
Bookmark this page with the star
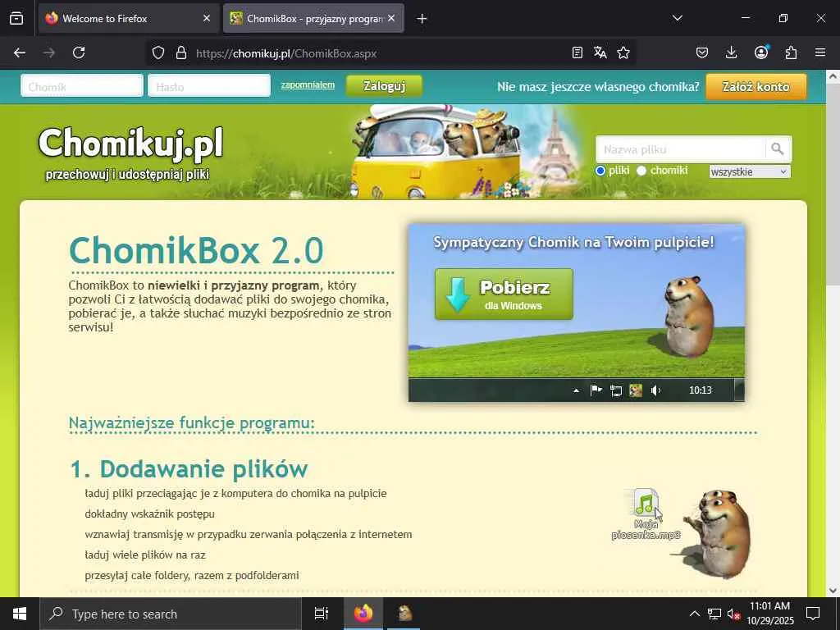click(x=623, y=52)
